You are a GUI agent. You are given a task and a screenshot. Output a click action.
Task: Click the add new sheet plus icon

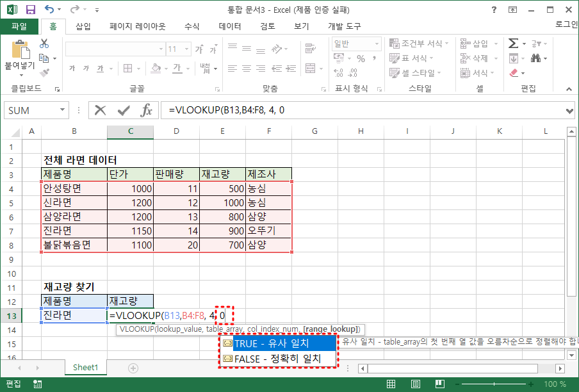pos(133,368)
